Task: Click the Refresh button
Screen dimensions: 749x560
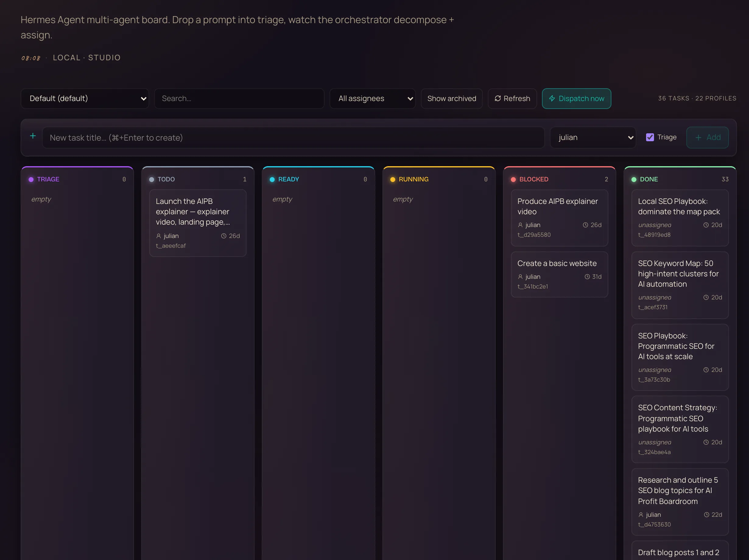Action: coord(512,99)
